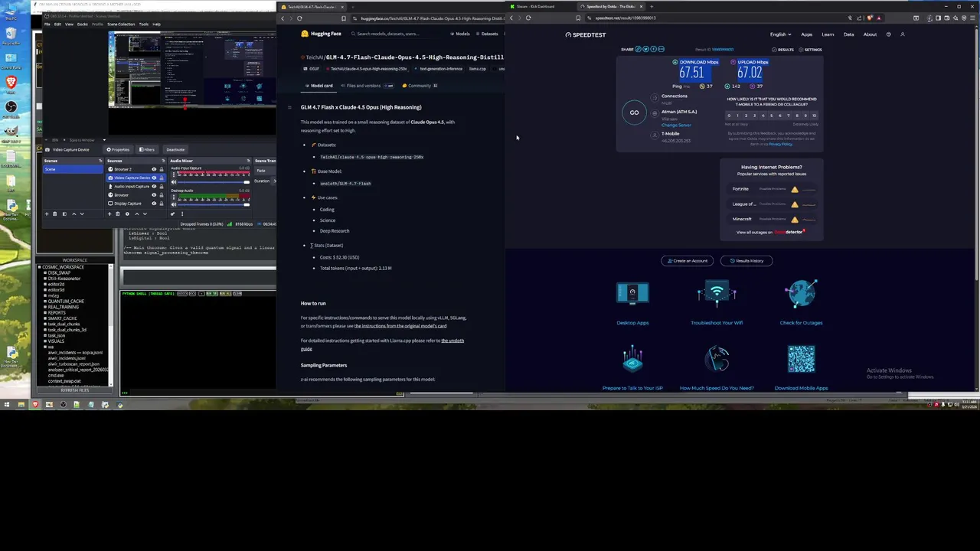Switch to Community tab on Hugging Face
Image resolution: width=980 pixels, height=551 pixels.
[x=420, y=86]
